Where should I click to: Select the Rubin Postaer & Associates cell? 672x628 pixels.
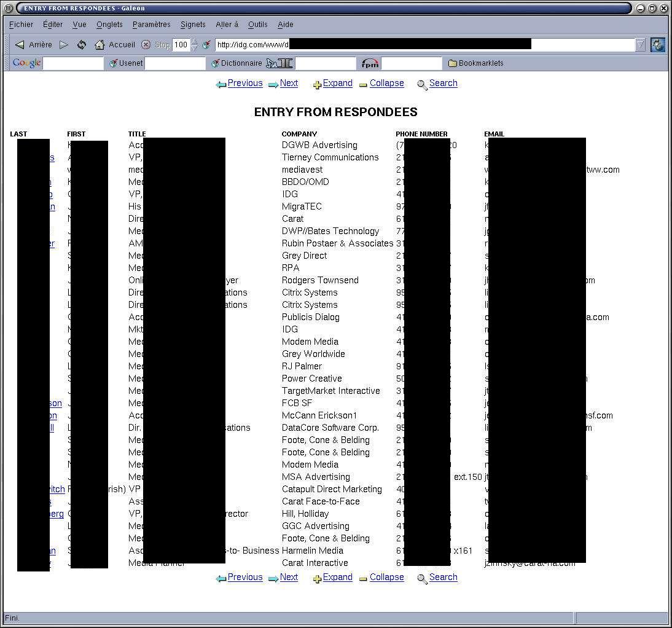point(337,243)
